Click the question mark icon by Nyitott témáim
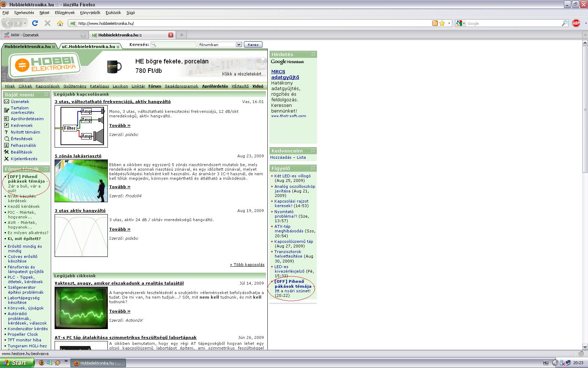Viewport: 588px width, 368px height. tap(6, 132)
